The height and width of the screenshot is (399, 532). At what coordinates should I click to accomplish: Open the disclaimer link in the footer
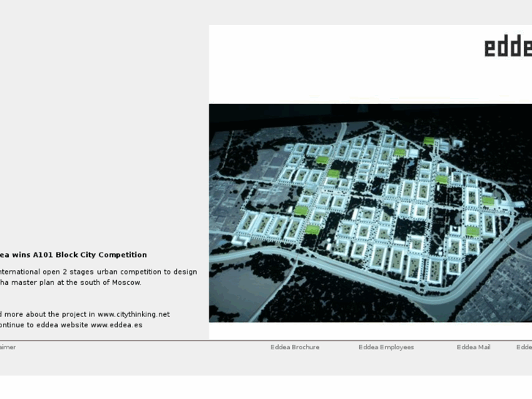[7, 347]
